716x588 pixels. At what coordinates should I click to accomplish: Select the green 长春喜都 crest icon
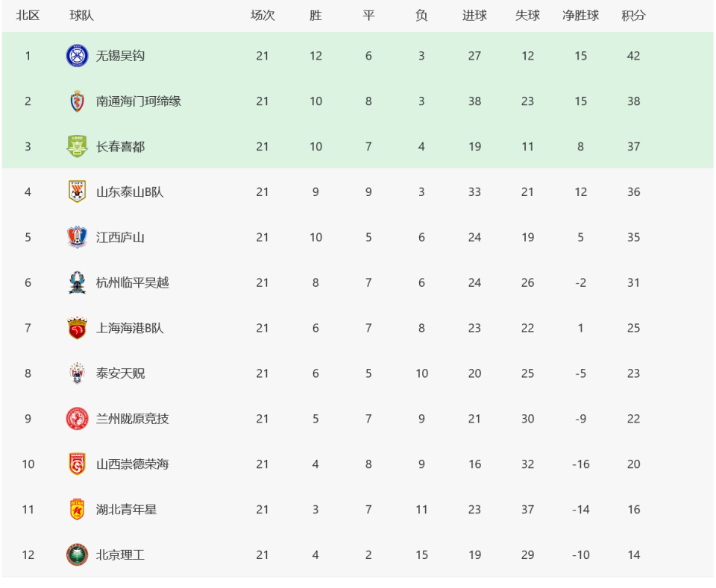pyautogui.click(x=77, y=146)
